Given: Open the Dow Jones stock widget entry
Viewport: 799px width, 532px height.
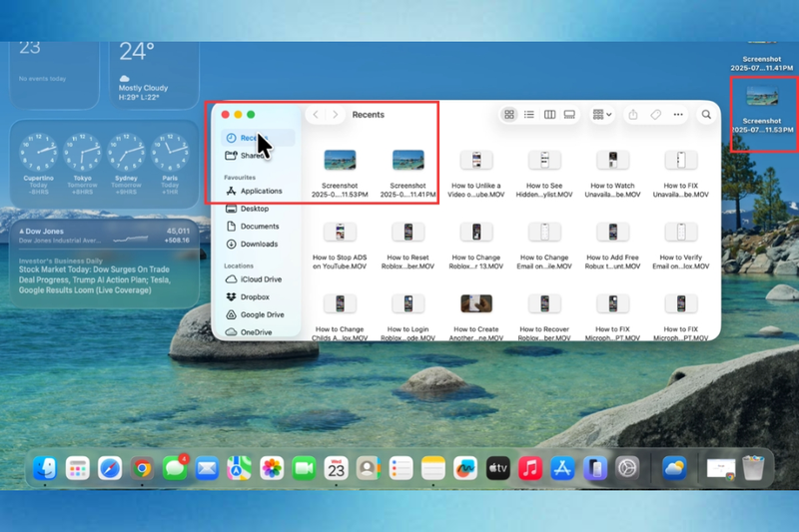Looking at the screenshot, I should (x=104, y=236).
